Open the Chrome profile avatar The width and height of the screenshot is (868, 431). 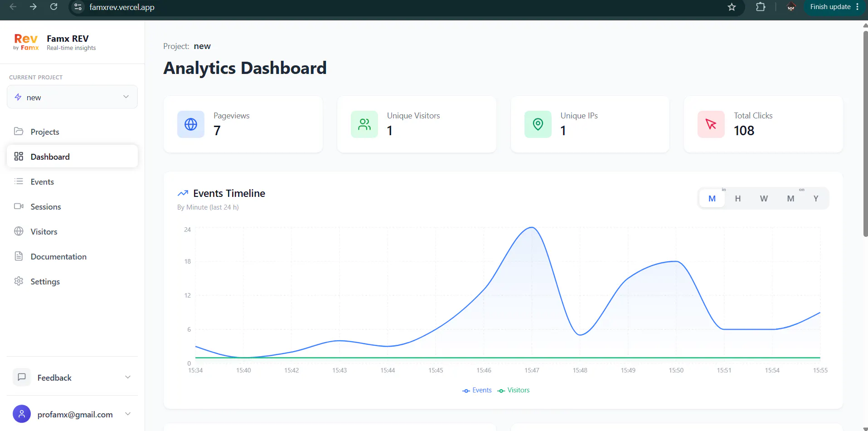(x=791, y=7)
